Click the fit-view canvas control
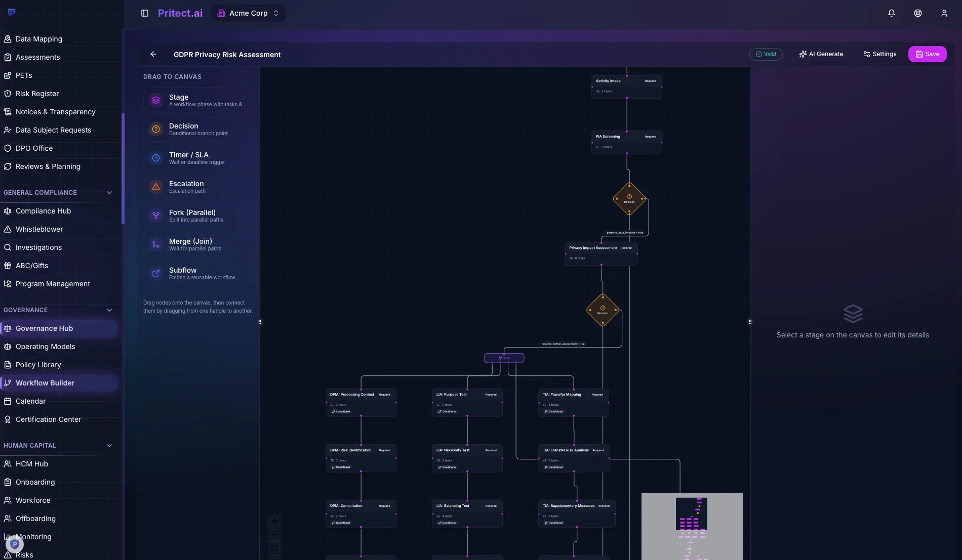 tap(274, 548)
